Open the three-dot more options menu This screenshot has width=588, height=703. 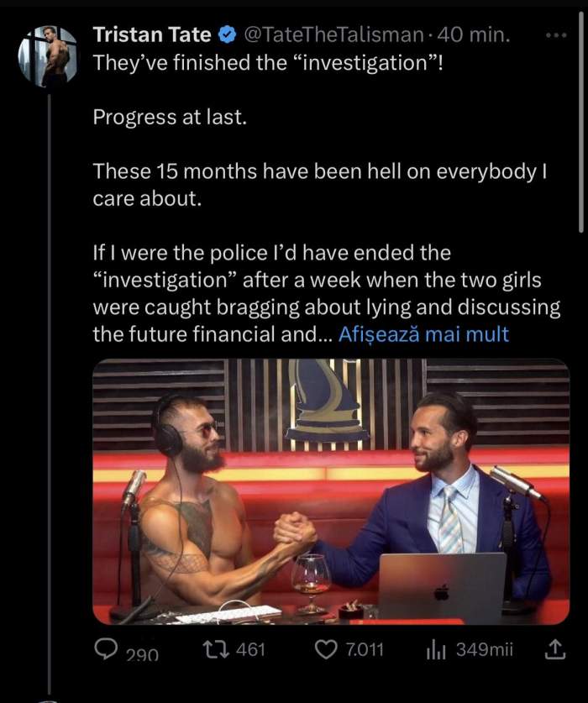pos(556,34)
